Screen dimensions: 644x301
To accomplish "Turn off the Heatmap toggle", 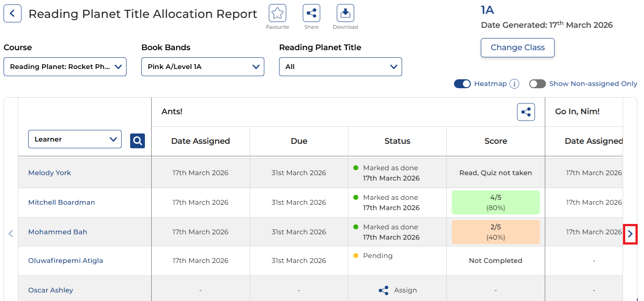I will [x=462, y=84].
